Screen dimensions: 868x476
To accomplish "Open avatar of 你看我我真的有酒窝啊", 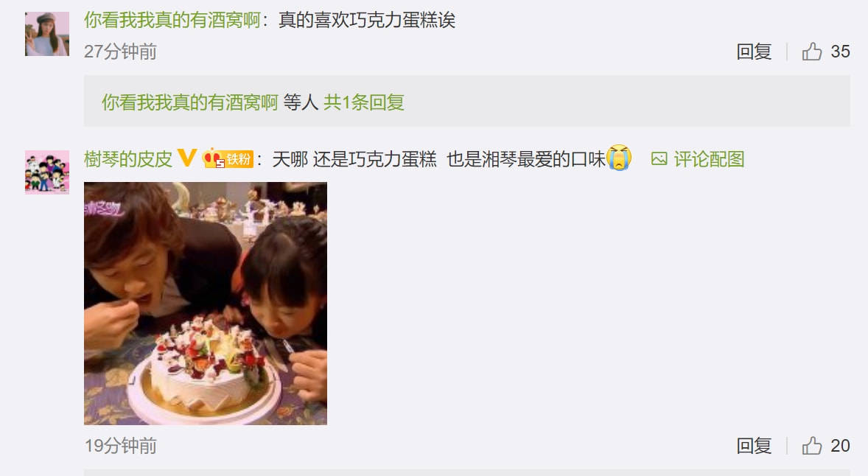I will [x=47, y=34].
